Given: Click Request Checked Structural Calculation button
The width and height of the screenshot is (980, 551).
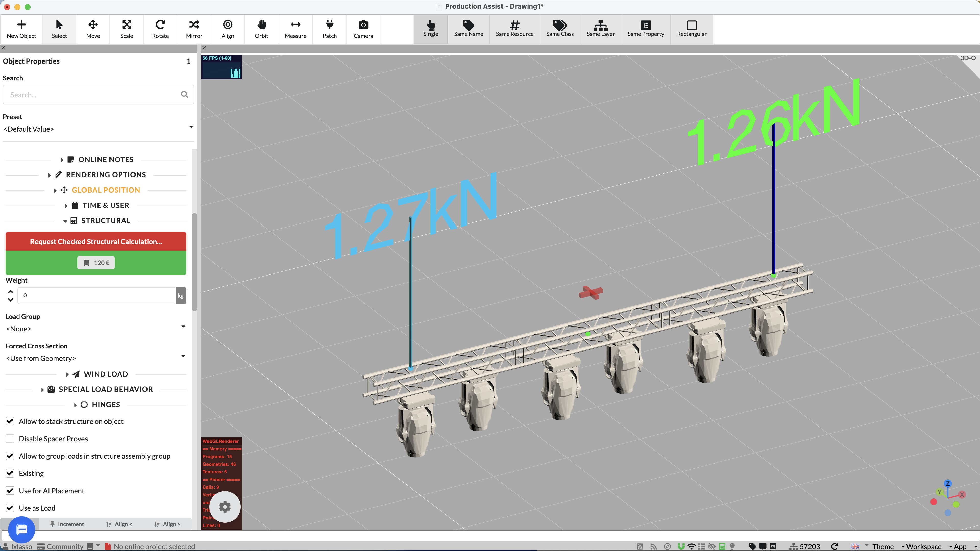Looking at the screenshot, I should tap(95, 242).
